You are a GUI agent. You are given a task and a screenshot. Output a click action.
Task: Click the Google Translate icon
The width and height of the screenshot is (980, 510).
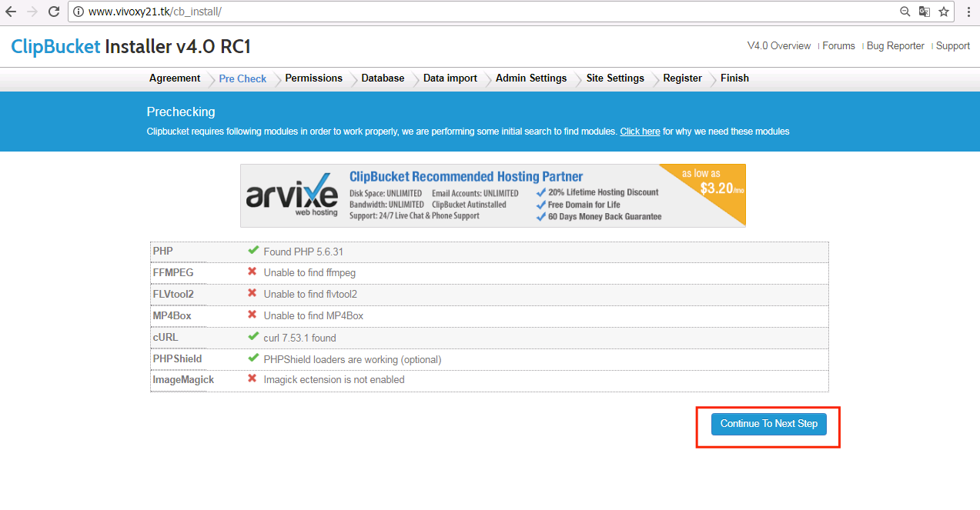click(925, 12)
